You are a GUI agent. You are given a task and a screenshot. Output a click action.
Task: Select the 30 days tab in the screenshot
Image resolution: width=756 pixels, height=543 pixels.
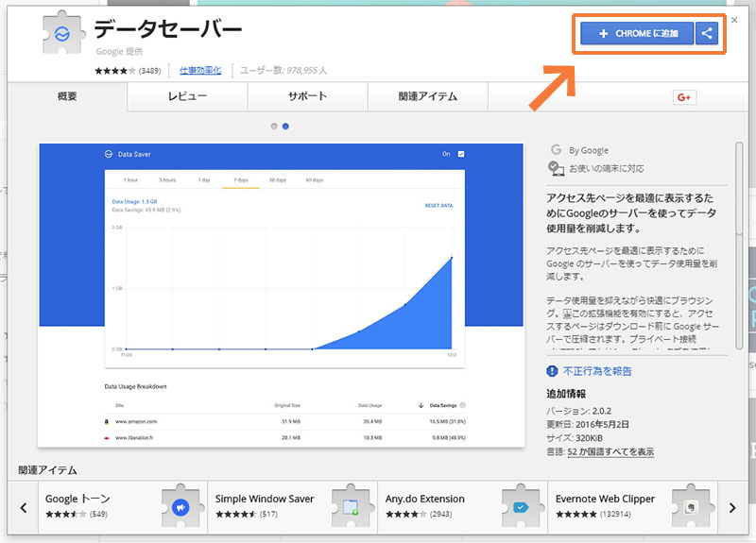[278, 179]
